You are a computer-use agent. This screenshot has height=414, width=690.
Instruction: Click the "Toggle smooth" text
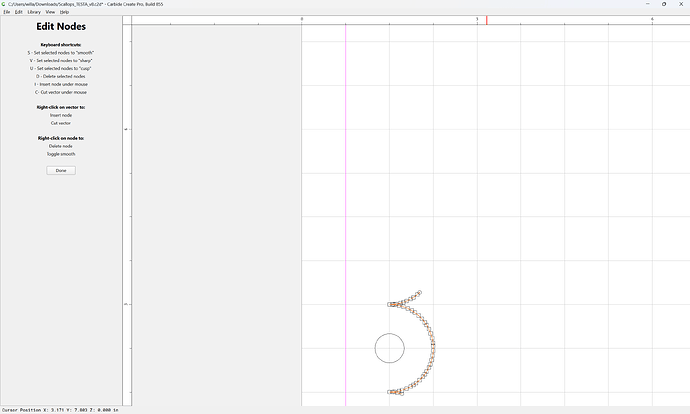click(61, 154)
